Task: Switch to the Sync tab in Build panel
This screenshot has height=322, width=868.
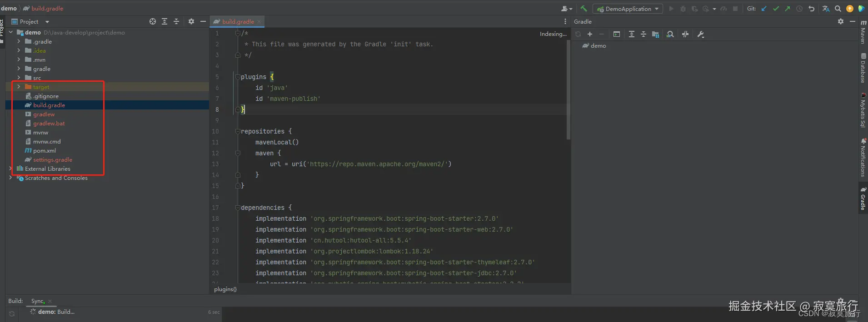Action: (x=38, y=301)
